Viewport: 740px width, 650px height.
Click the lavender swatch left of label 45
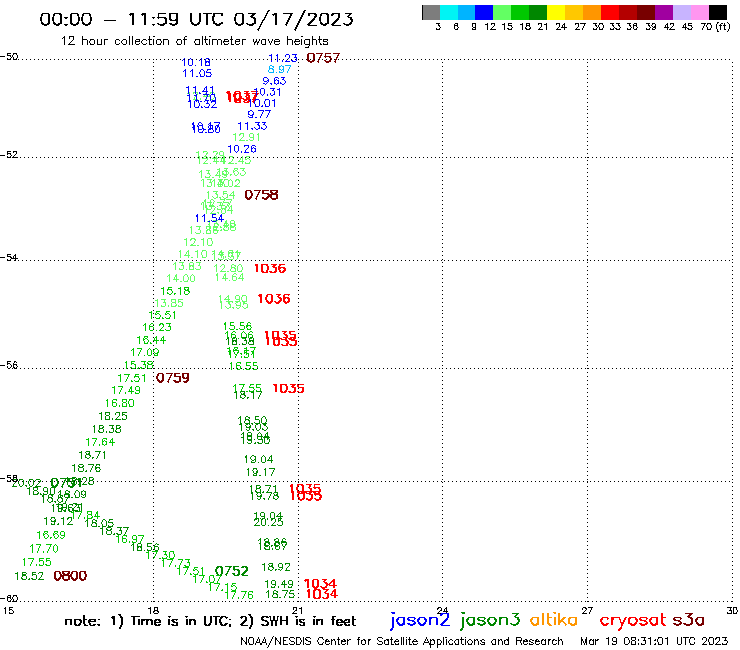point(682,12)
